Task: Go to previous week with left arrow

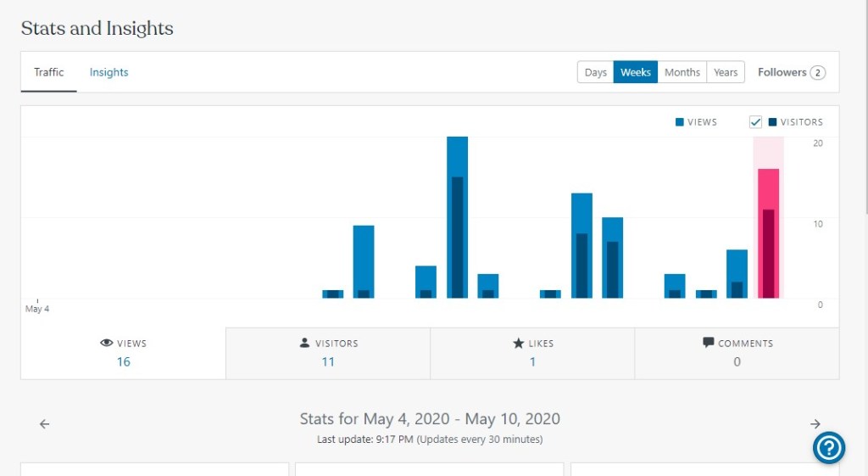Action: 45,424
